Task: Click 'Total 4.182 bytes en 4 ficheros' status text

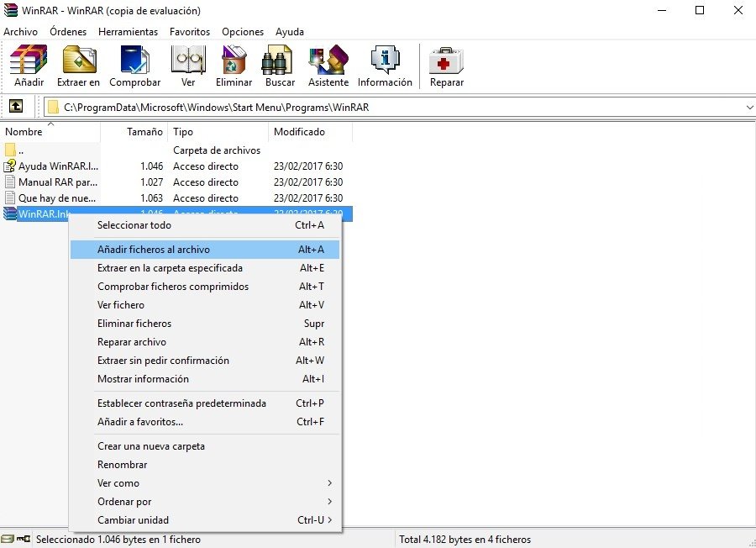Action: point(465,540)
